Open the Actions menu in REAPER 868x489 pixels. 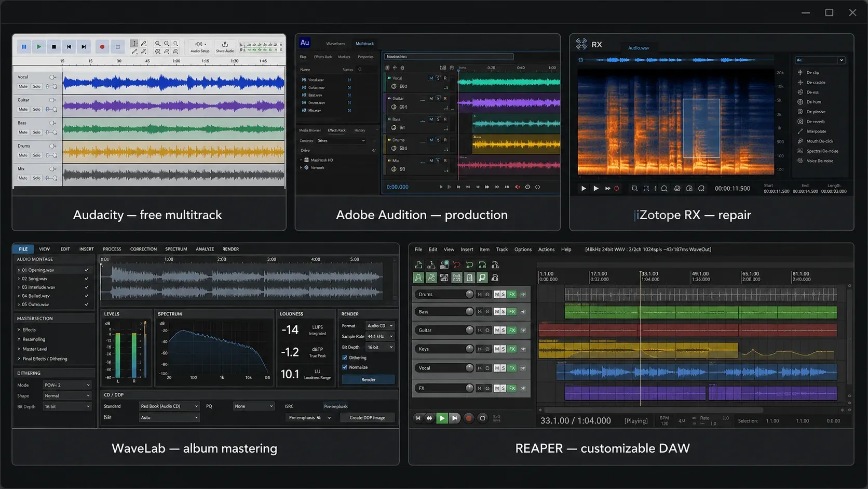click(x=546, y=249)
